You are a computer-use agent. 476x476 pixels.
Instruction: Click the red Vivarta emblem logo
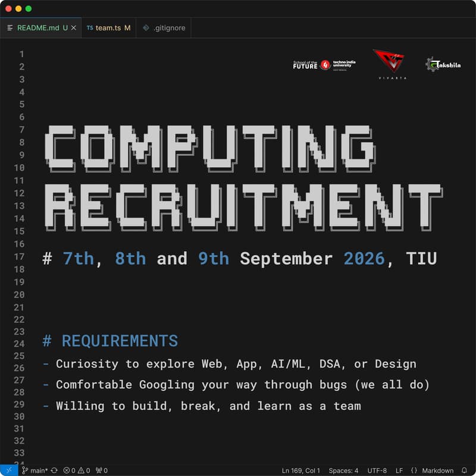tap(389, 61)
